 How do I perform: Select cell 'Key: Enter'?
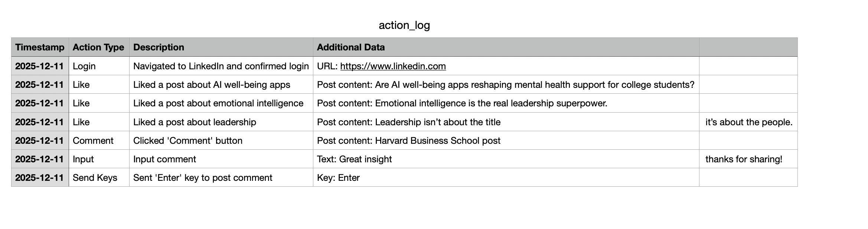tap(506, 177)
